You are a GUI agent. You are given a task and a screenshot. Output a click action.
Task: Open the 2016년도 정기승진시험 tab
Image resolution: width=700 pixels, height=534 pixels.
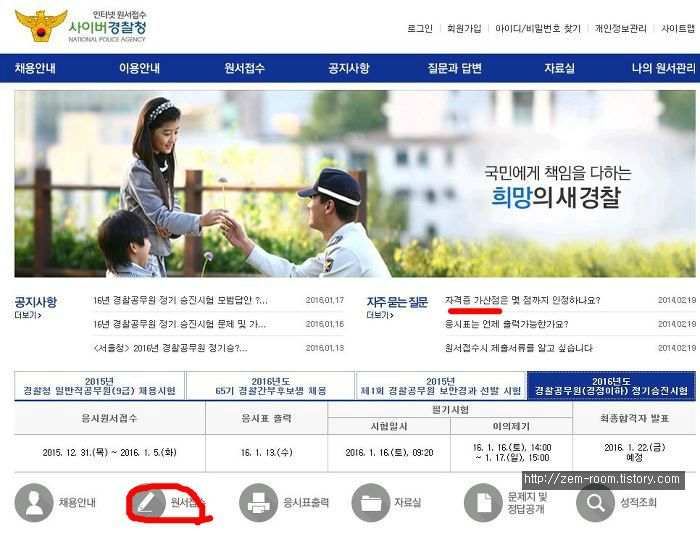click(611, 386)
